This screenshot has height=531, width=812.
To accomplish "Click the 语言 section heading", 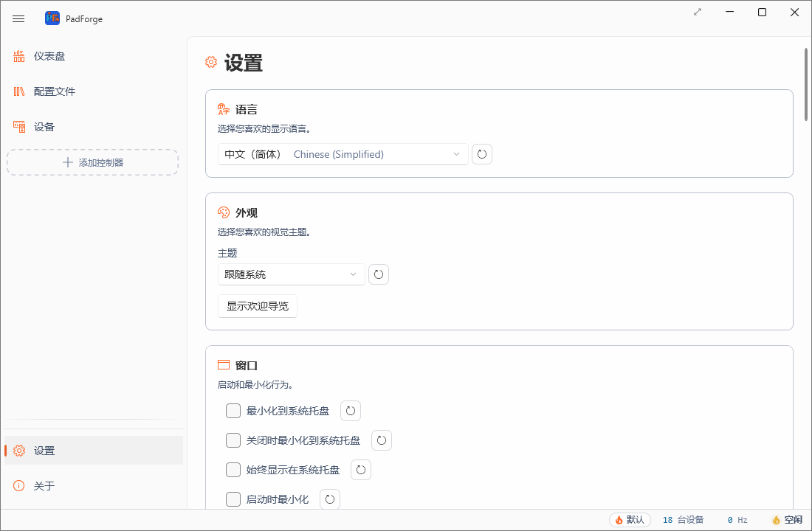I will coord(247,110).
